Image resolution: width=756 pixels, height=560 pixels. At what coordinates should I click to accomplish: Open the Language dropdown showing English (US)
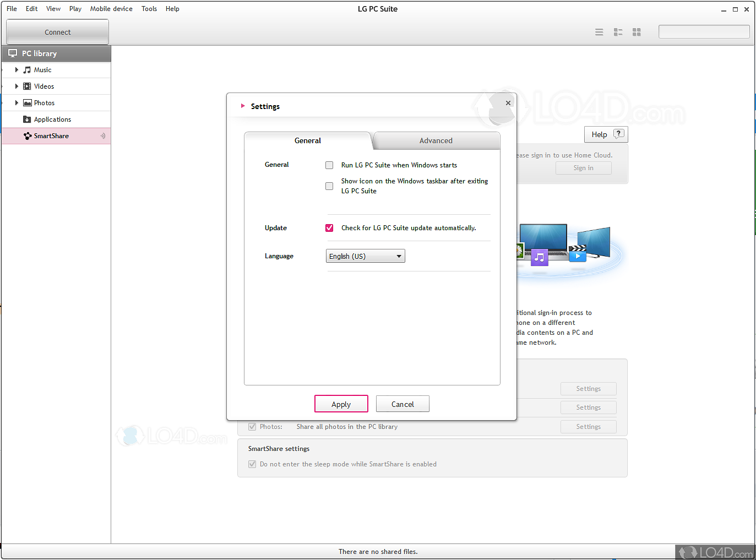coord(365,256)
